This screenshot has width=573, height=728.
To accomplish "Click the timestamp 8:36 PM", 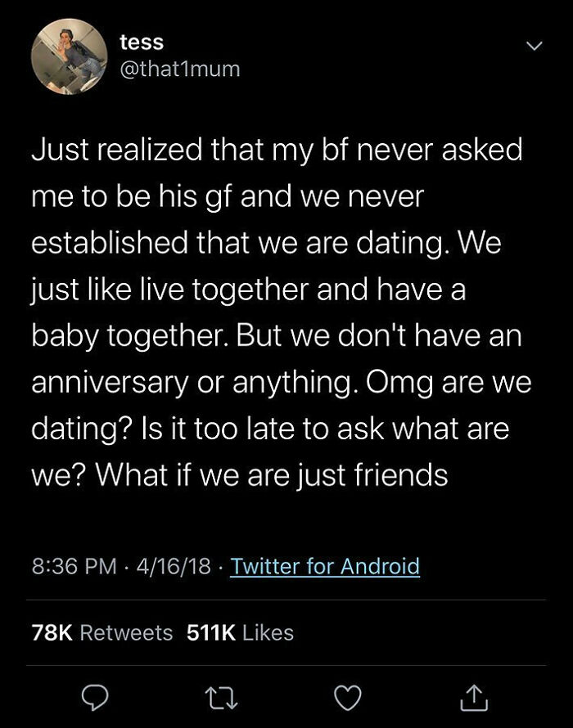I will coord(71,565).
